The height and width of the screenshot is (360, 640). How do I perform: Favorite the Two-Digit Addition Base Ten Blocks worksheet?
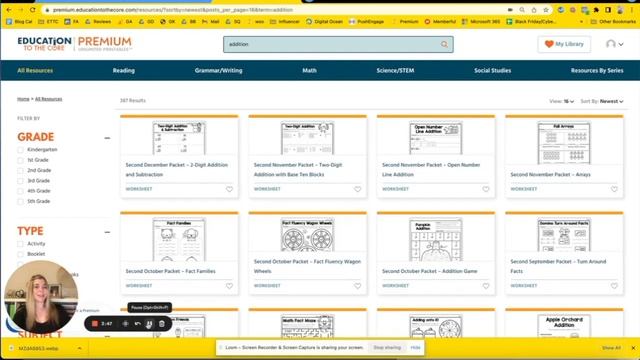click(358, 189)
